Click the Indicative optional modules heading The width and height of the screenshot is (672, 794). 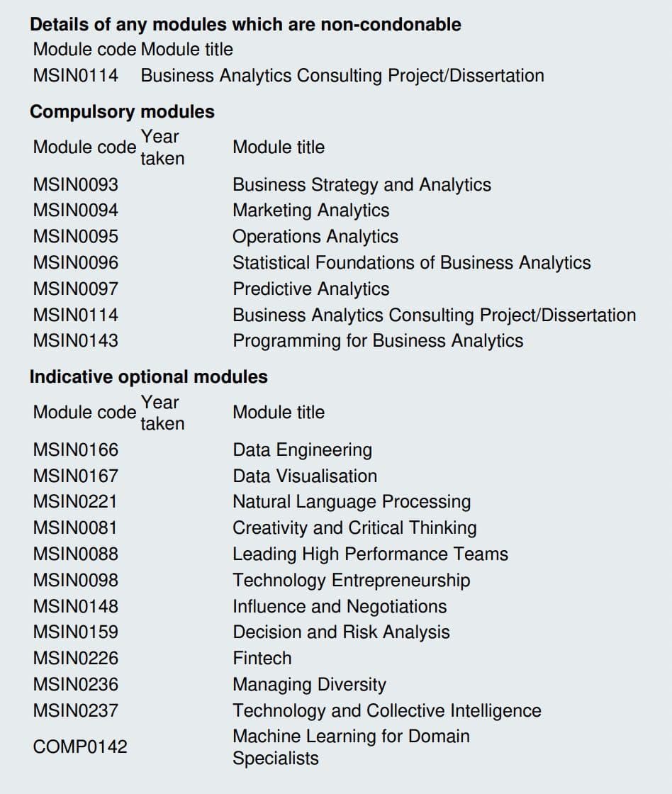[x=149, y=377]
